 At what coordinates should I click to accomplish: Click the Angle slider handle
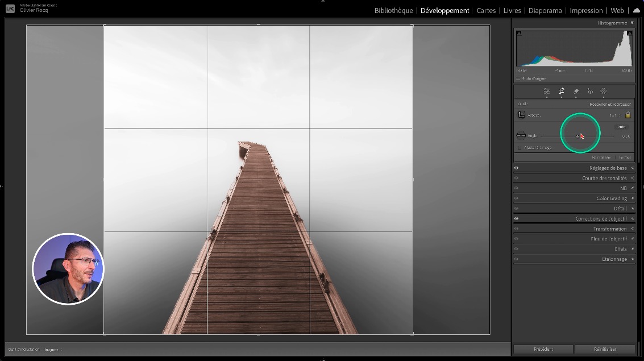(577, 136)
